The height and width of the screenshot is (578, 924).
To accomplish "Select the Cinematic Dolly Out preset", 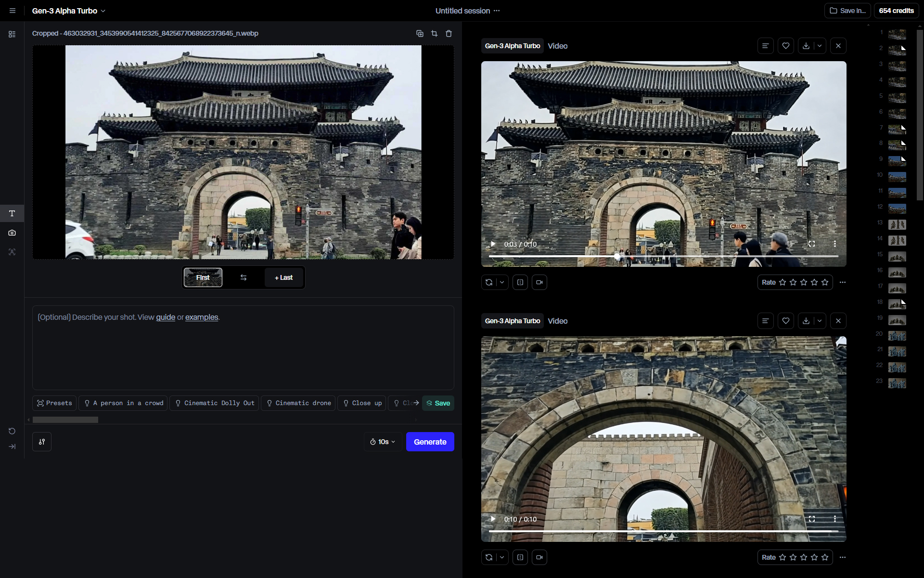I will 215,403.
